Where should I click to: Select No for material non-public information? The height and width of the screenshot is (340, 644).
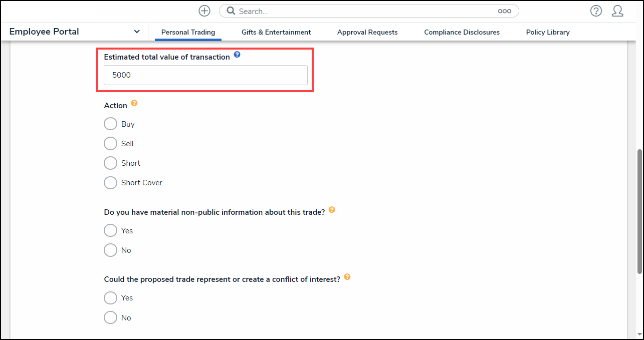[x=110, y=250]
